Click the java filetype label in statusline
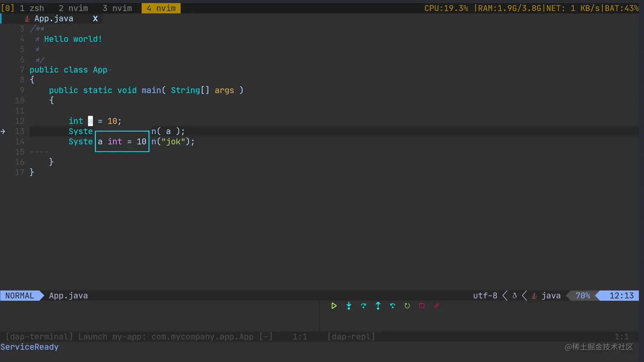 [x=551, y=296]
